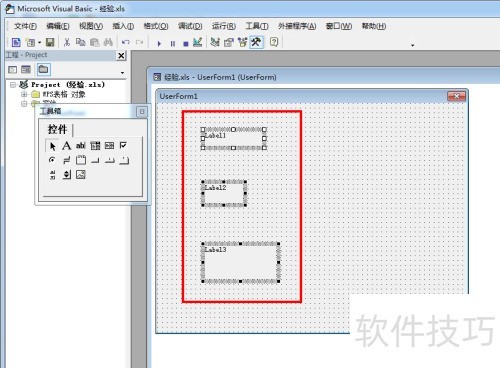Toggle Design Mode toolbar icon
The image size is (500, 368).
tap(198, 42)
